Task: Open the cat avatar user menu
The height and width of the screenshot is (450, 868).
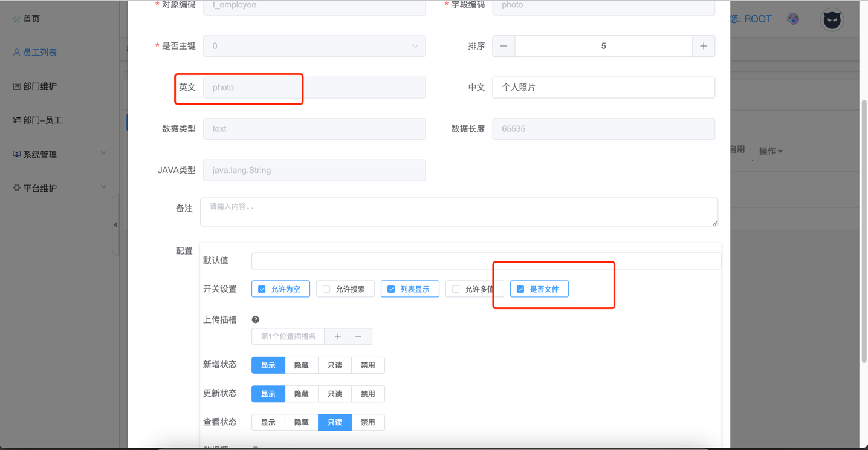Action: coord(832,20)
